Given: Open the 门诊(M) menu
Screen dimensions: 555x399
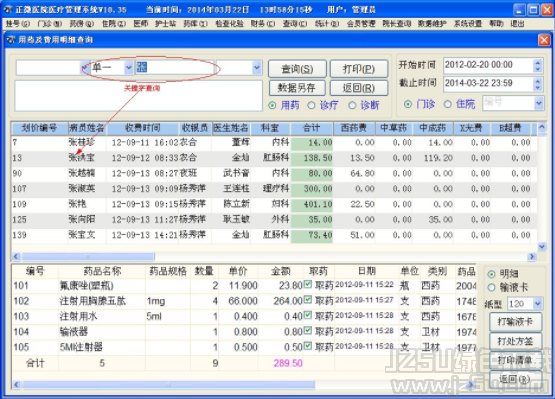Looking at the screenshot, I should (50, 24).
